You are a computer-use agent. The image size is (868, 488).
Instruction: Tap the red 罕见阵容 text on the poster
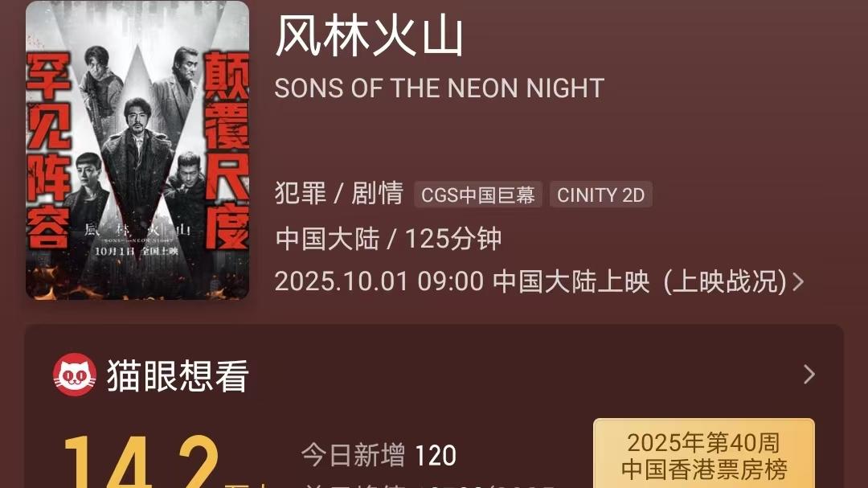click(x=48, y=150)
